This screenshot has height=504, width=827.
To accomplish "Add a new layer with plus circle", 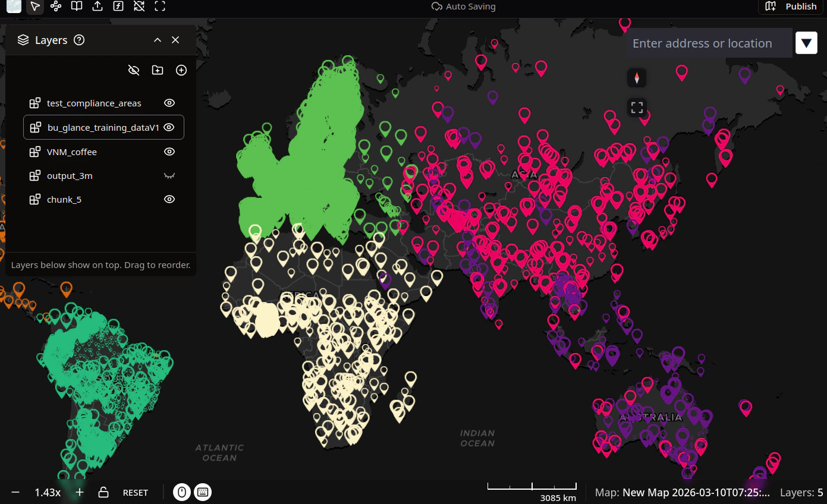I will 181,70.
